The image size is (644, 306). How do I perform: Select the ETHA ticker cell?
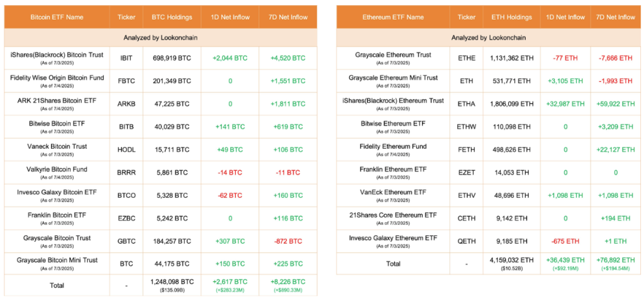[x=467, y=104]
